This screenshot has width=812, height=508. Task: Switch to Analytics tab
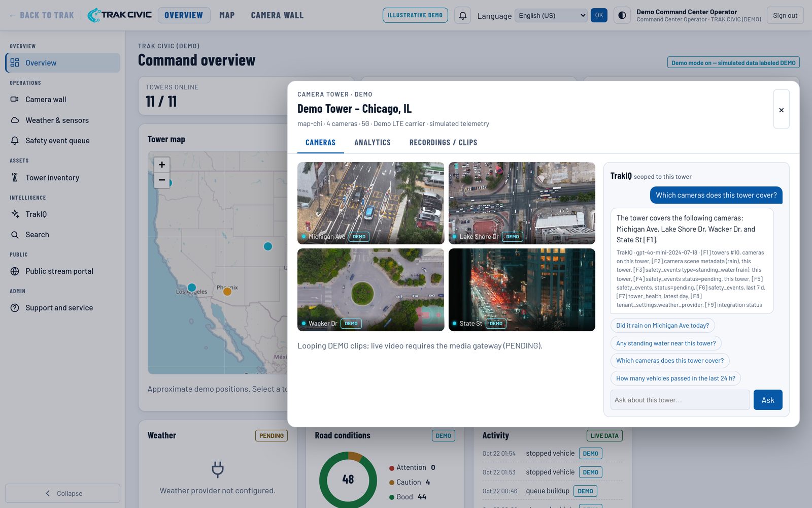(373, 143)
